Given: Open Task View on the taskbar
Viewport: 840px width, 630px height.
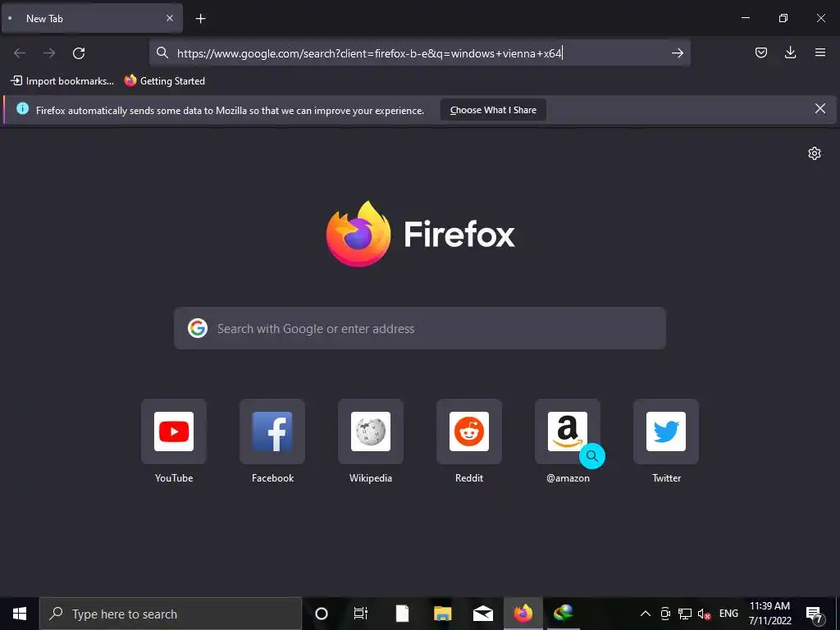Looking at the screenshot, I should (x=361, y=614).
